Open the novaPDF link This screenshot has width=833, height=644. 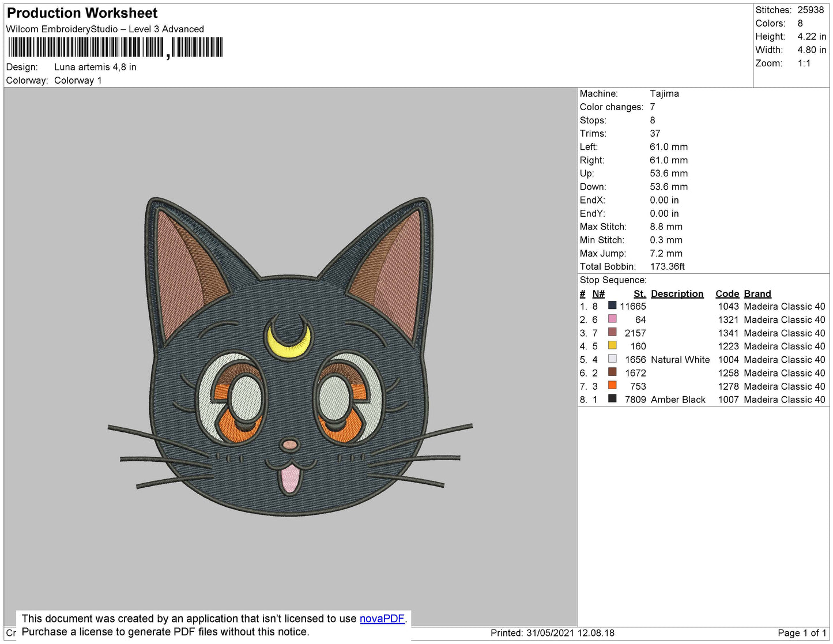(x=382, y=619)
